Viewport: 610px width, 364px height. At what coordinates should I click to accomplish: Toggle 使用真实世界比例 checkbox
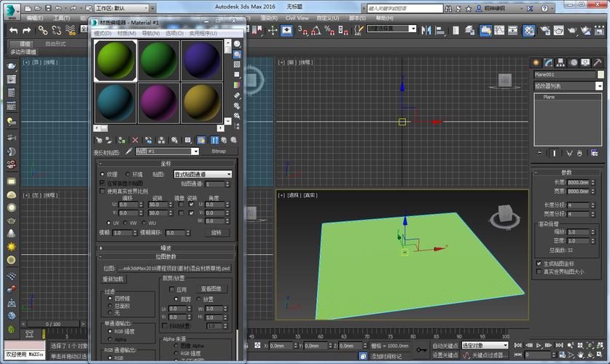[x=102, y=191]
